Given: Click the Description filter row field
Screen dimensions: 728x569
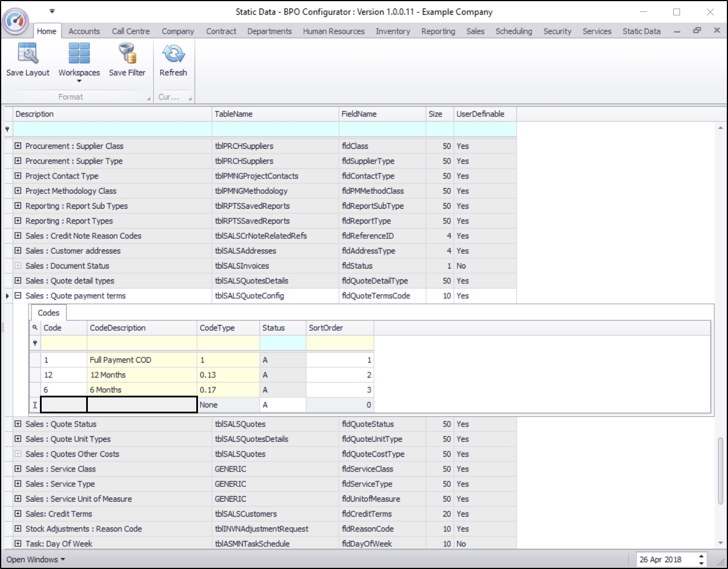Looking at the screenshot, I should coord(112,129).
